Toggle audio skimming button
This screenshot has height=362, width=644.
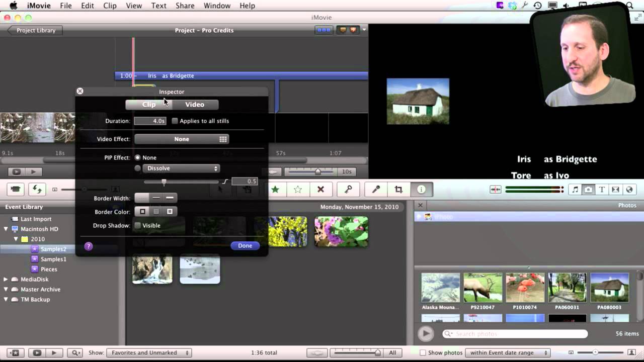coord(496,190)
